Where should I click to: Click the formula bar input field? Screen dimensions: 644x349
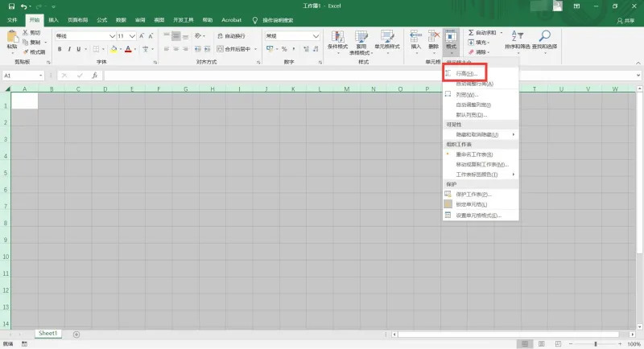(369, 76)
